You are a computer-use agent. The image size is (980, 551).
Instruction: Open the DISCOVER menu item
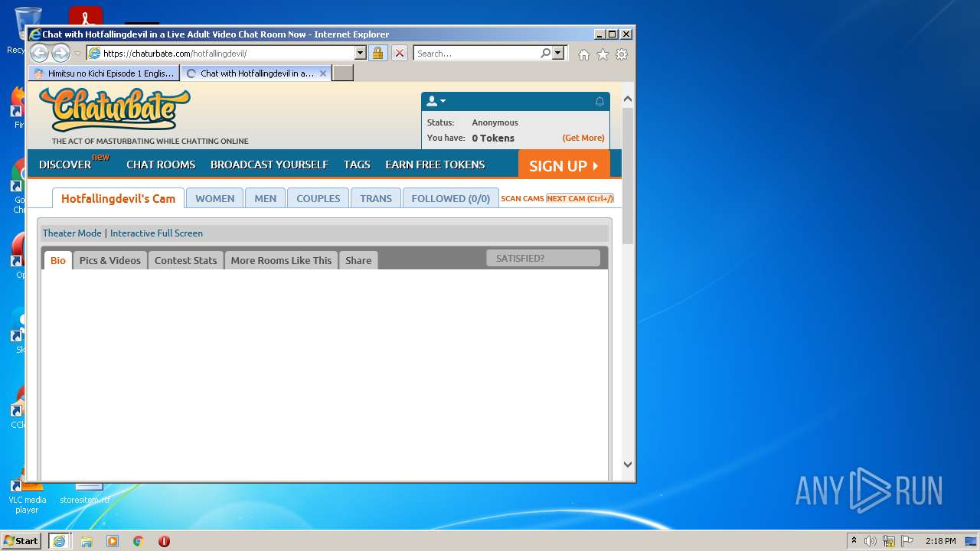click(65, 165)
